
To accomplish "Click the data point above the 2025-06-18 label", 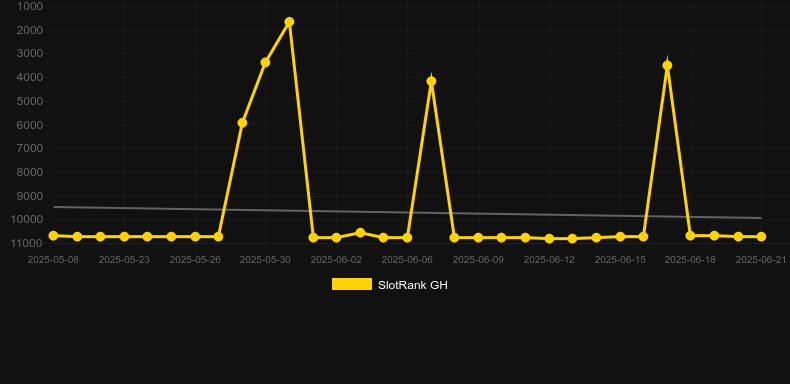I will click(x=690, y=236).
